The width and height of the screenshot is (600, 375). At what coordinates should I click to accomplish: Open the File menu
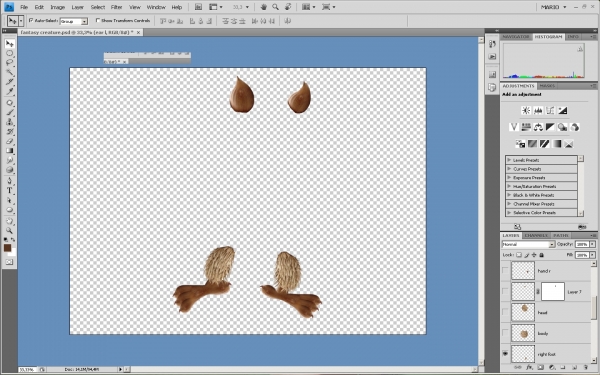click(x=24, y=7)
